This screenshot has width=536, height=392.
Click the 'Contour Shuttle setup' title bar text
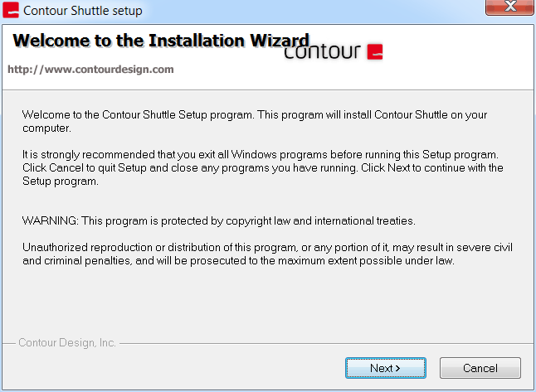tap(83, 11)
